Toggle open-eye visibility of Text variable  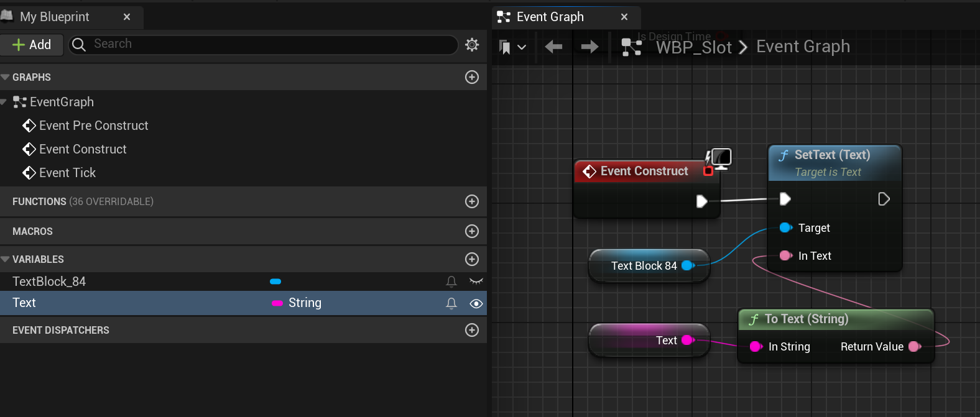(x=476, y=303)
